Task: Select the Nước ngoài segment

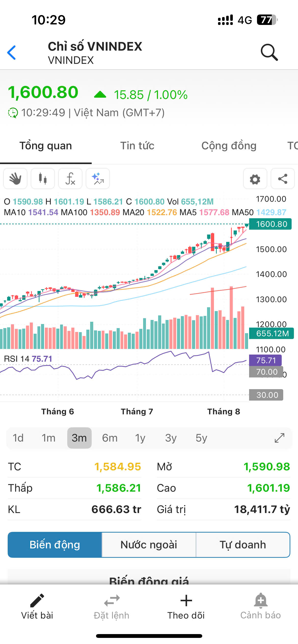Action: (x=149, y=545)
